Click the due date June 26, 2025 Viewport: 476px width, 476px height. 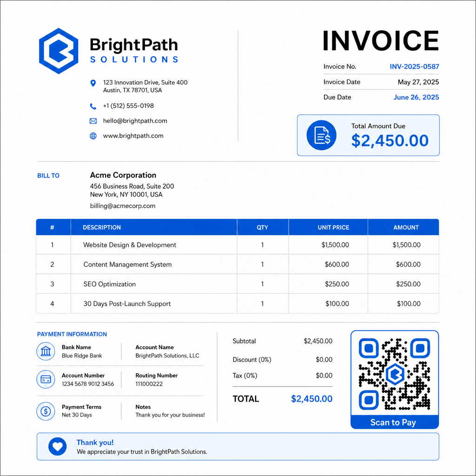pyautogui.click(x=416, y=97)
